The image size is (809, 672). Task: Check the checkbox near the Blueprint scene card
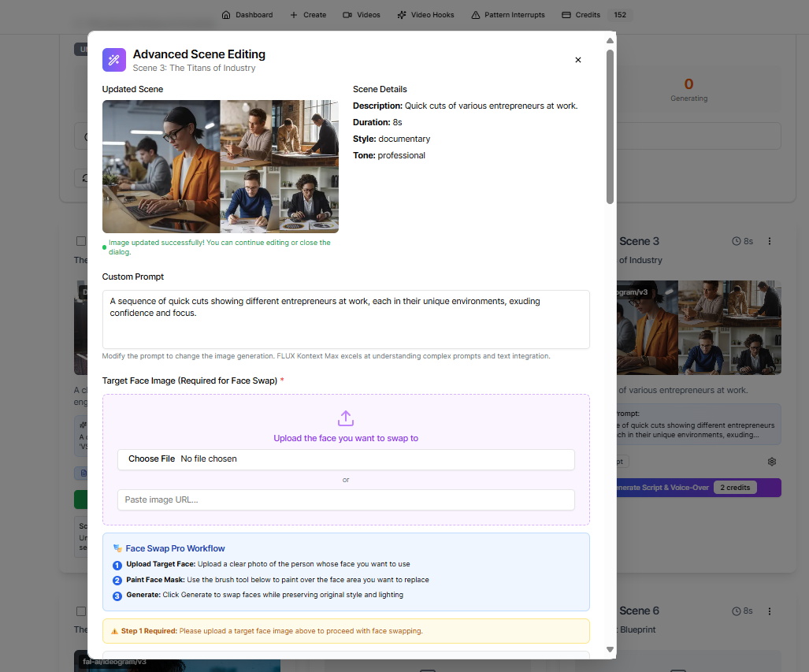(81, 611)
